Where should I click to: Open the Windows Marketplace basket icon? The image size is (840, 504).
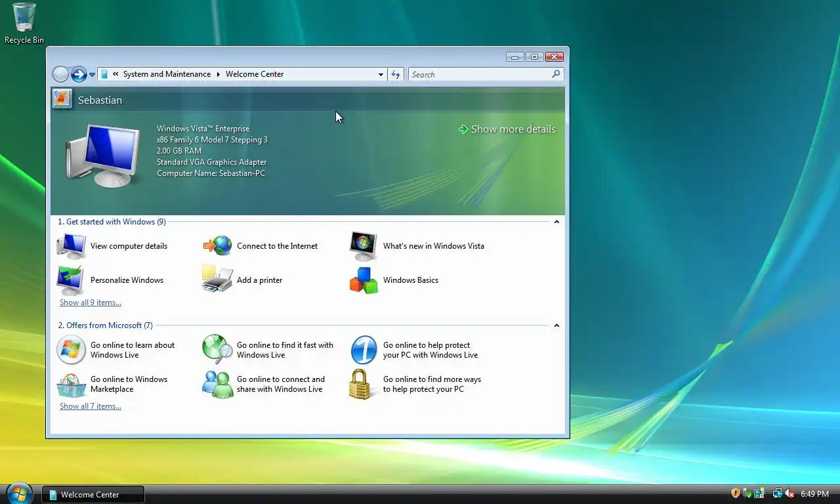click(71, 385)
